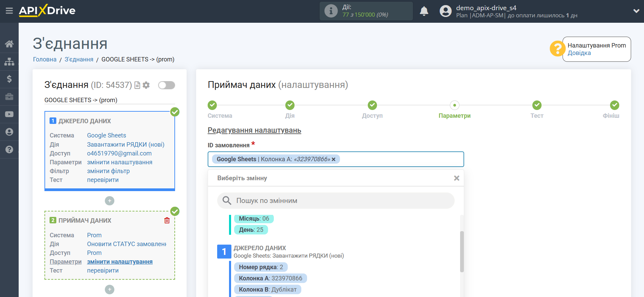Select the День: 25 variable

(251, 230)
